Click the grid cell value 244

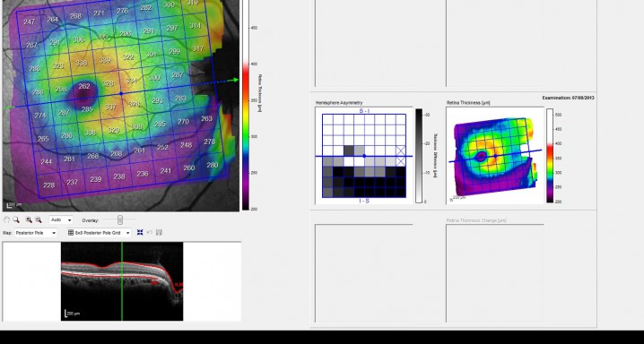tap(47, 162)
